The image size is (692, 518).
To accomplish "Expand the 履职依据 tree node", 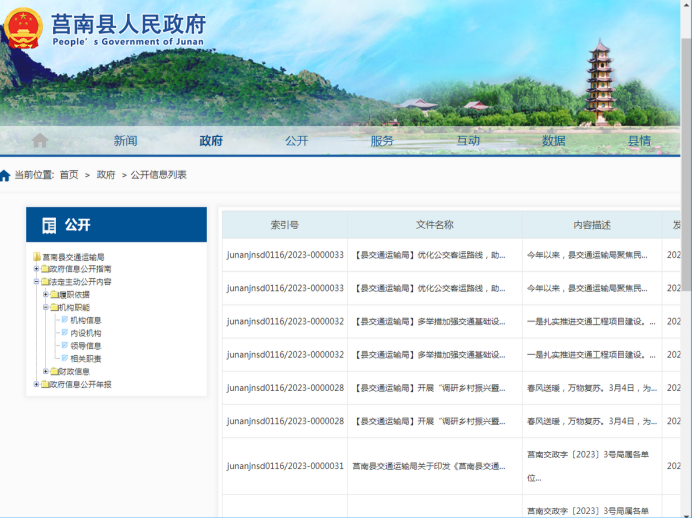I will (x=46, y=295).
